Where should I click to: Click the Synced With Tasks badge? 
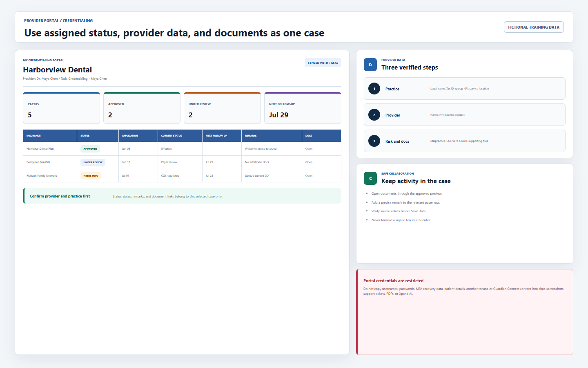coord(323,63)
